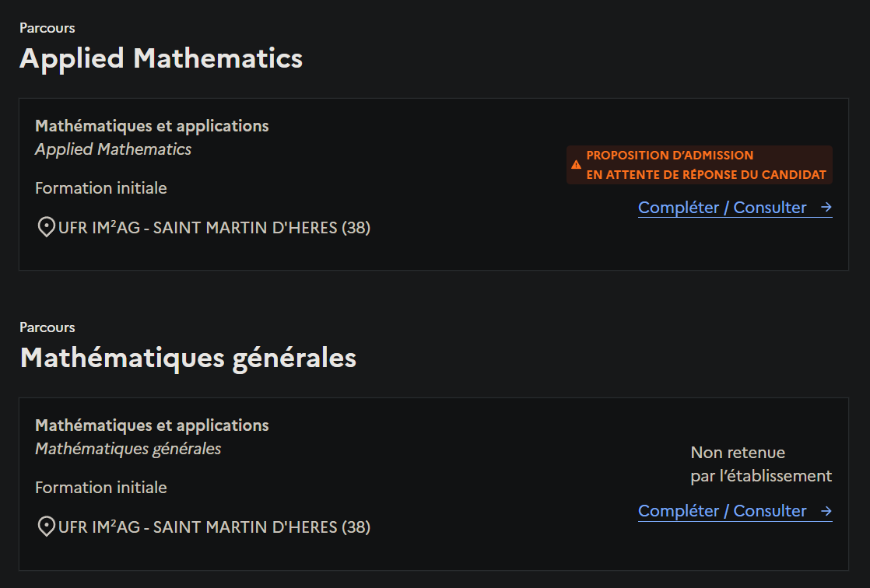870x588 pixels.
Task: Click 'Formation initiale' in Applied Mathematics card
Action: (x=101, y=188)
